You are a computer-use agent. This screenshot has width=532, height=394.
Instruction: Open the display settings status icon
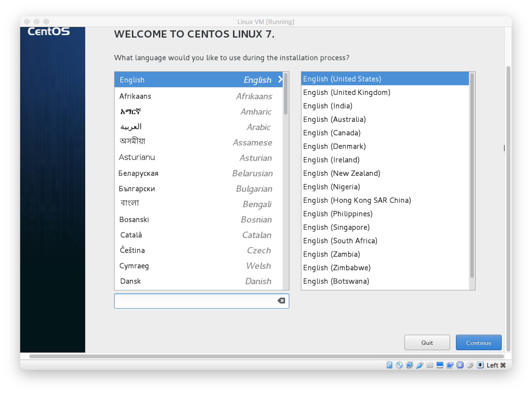[440, 365]
